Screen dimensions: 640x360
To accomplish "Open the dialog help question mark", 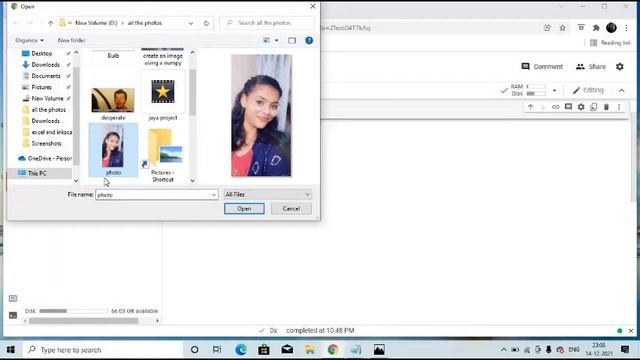I will click(x=309, y=40).
